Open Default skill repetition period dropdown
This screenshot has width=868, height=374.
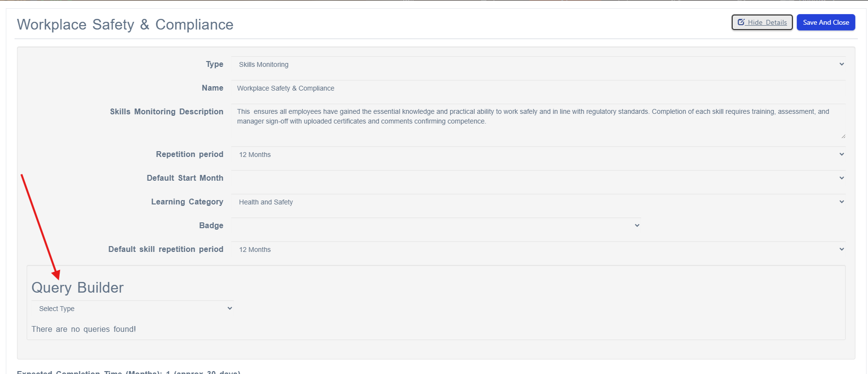pyautogui.click(x=538, y=249)
